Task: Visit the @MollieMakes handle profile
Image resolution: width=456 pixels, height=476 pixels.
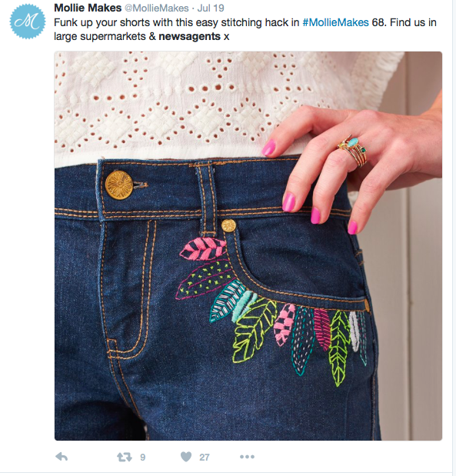Action: pos(157,8)
